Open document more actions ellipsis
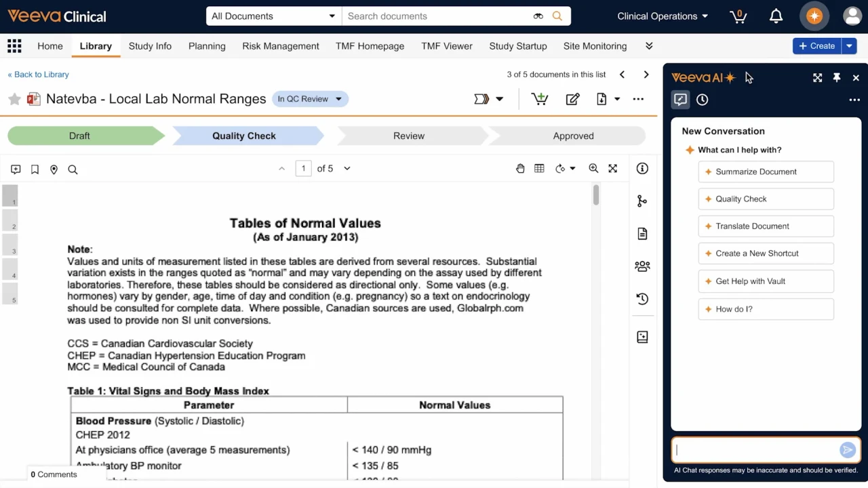Viewport: 868px width, 488px height. [x=638, y=99]
